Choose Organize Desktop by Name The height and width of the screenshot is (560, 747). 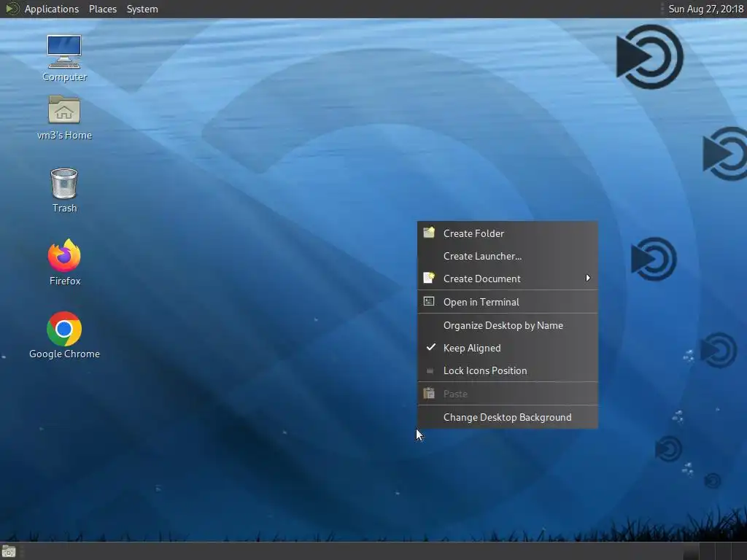[508, 325]
